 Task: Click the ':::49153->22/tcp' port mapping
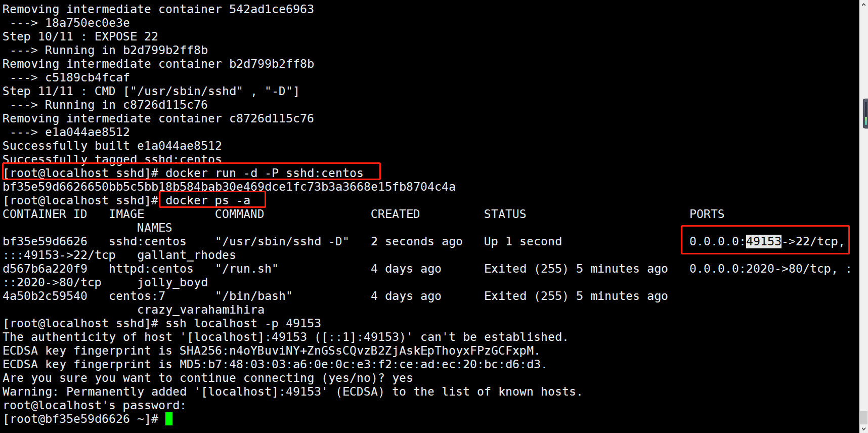59,255
